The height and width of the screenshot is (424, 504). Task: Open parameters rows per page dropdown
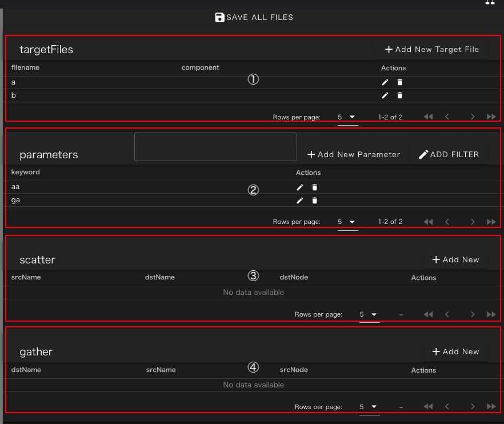(347, 222)
